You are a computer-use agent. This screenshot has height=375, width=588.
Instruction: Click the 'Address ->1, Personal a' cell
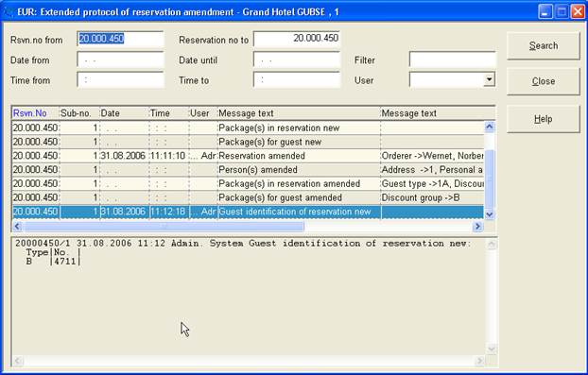[x=432, y=170]
